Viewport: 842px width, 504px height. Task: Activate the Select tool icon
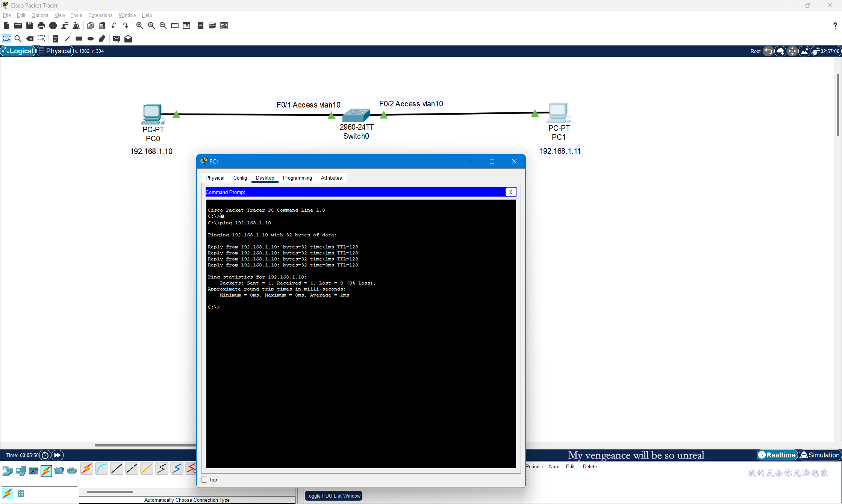[6, 39]
